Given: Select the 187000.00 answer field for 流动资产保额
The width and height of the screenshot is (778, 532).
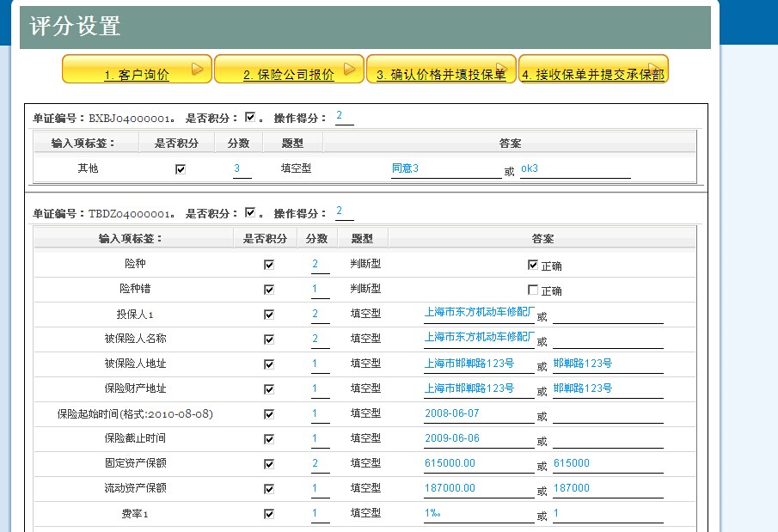Looking at the screenshot, I should pyautogui.click(x=478, y=488).
